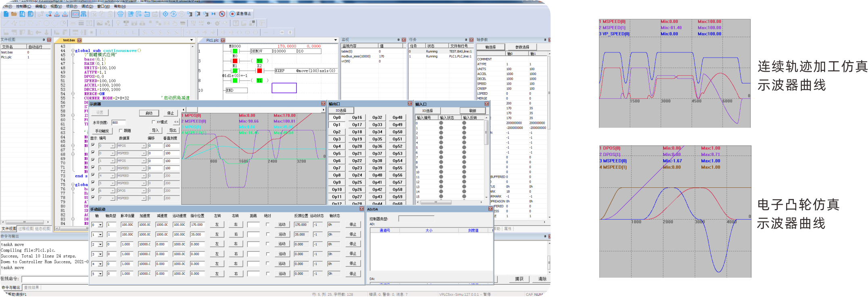Click the Op16 output button

point(357,118)
